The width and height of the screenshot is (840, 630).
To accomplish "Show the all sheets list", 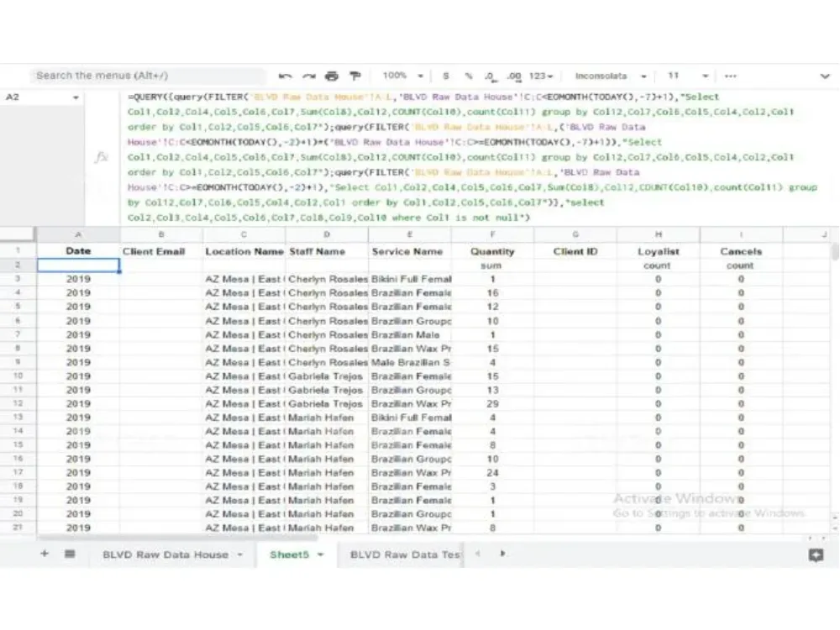I will tap(69, 554).
